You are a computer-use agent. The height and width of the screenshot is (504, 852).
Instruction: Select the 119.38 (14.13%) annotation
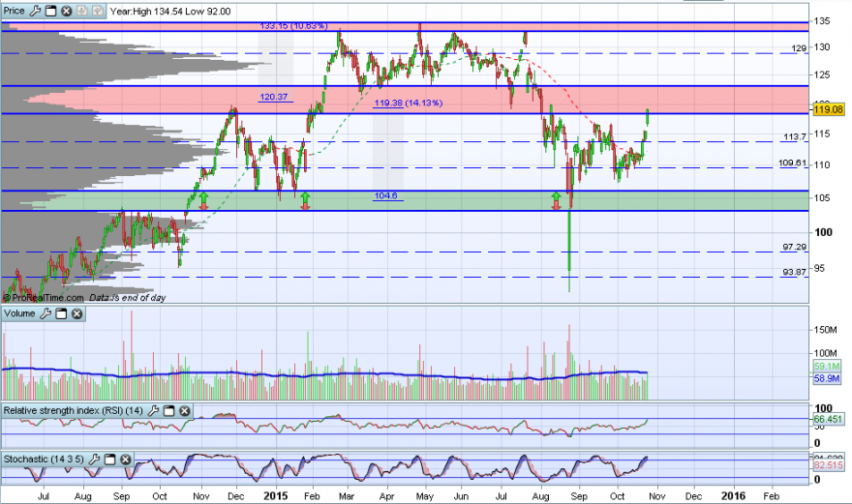tap(408, 103)
